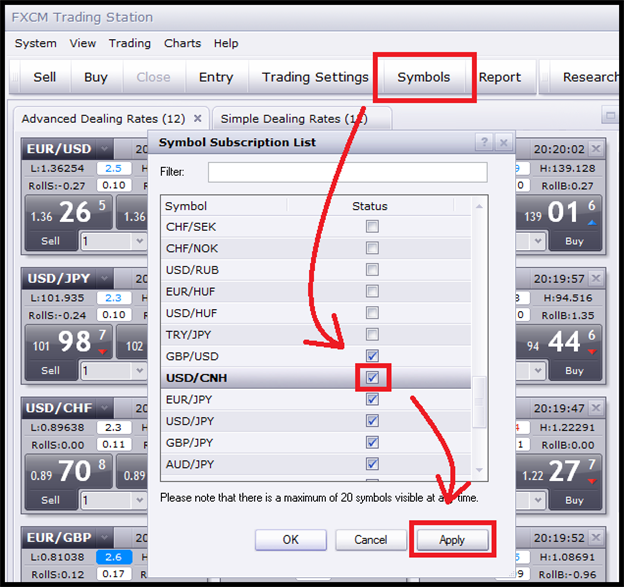The image size is (624, 587).
Task: Uncheck the GBP/JPY status checkbox
Action: [372, 442]
